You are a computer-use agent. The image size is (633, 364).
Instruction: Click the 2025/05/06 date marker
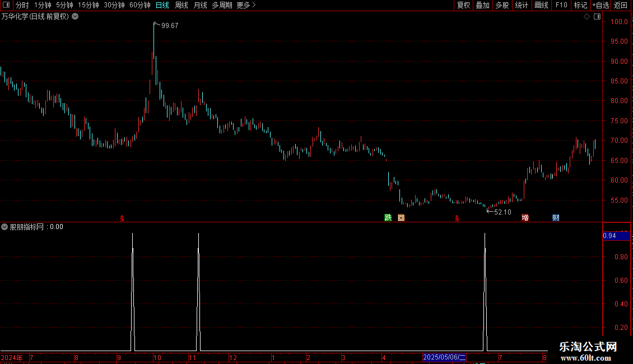[x=444, y=357]
